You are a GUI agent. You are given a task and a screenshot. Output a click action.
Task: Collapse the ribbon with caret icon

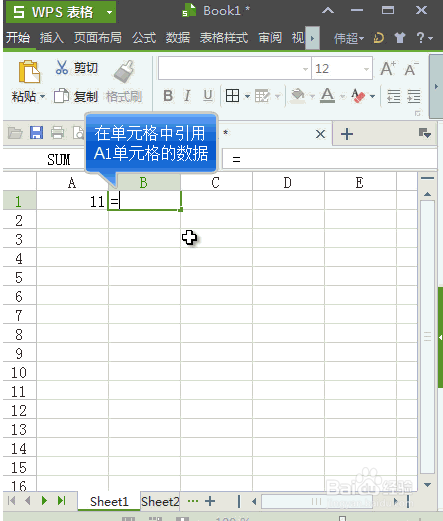point(328,11)
